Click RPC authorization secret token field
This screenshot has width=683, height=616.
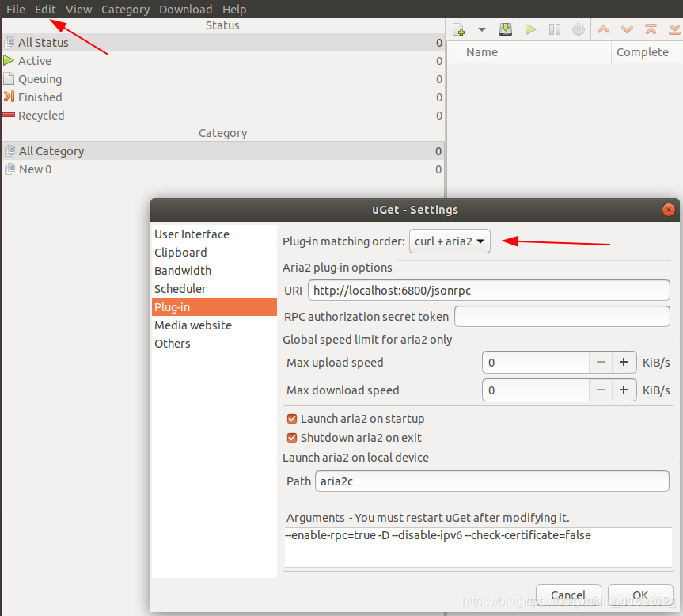pyautogui.click(x=562, y=317)
